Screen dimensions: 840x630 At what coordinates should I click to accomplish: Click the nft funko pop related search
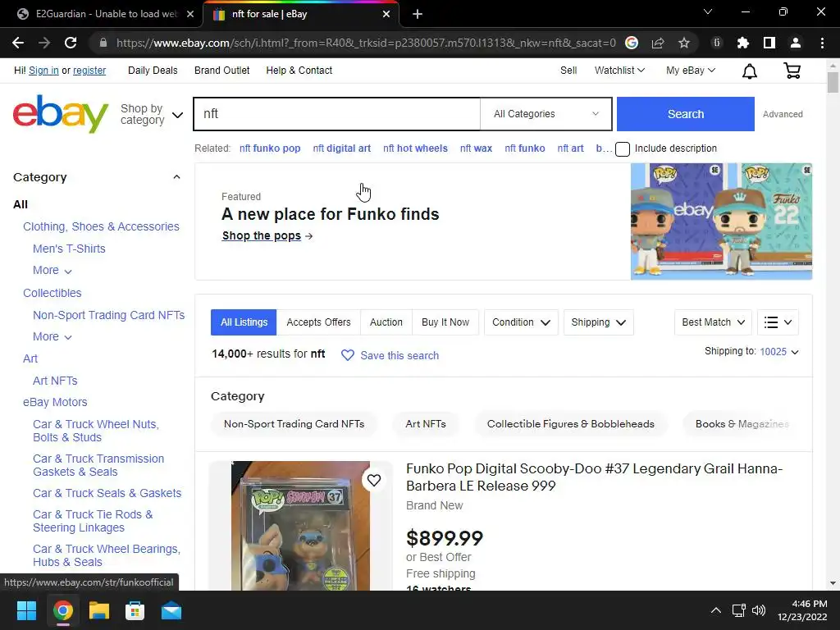tap(270, 148)
